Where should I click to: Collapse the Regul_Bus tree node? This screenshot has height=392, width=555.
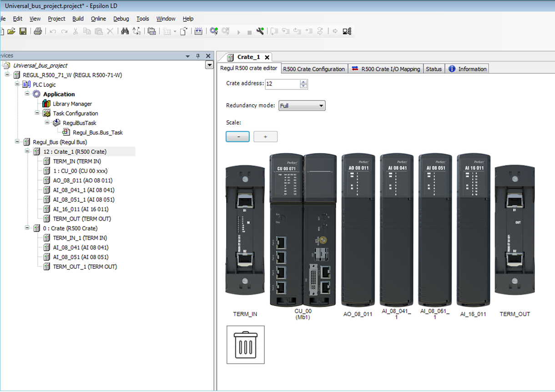pyautogui.click(x=17, y=142)
